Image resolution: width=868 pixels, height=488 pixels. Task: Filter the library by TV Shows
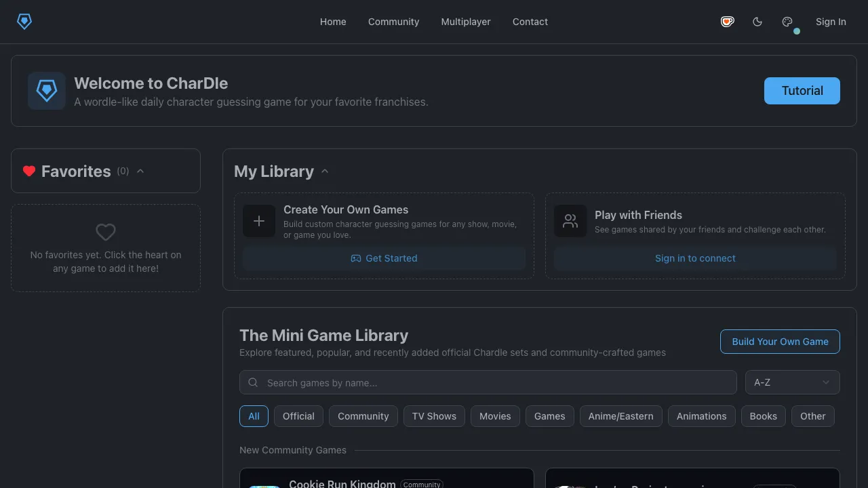click(x=434, y=416)
